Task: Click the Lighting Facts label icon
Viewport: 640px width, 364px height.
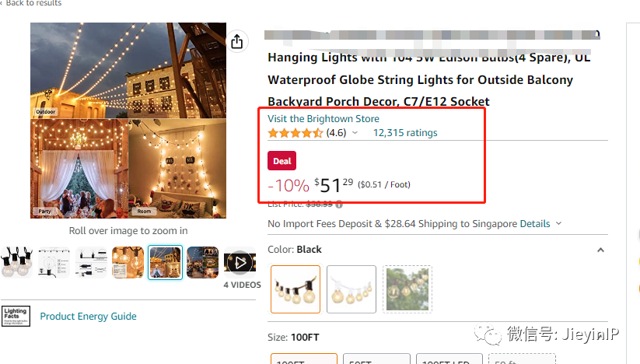Action: click(x=16, y=316)
